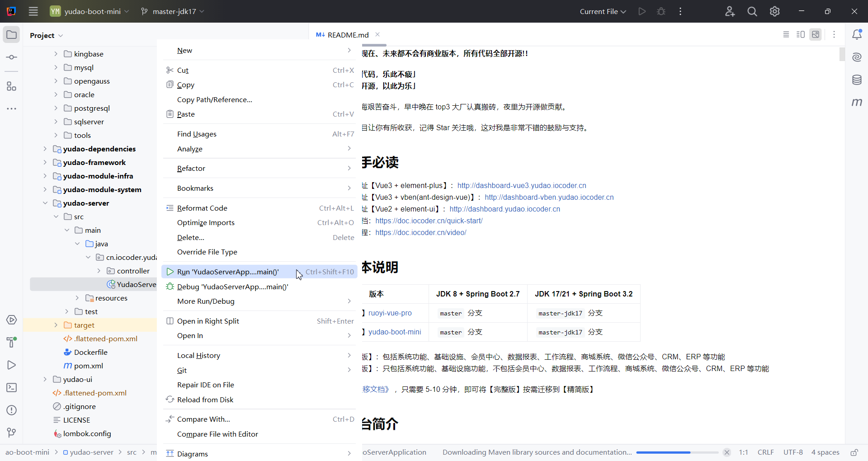
Task: Open the Project tool window icon
Action: [x=11, y=35]
